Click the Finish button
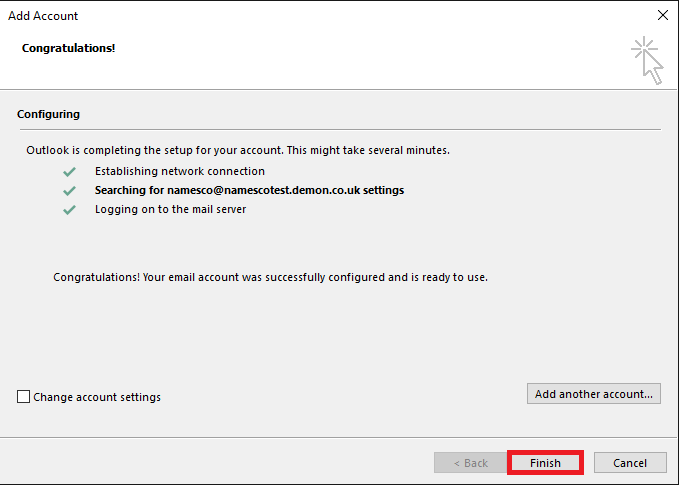This screenshot has width=680, height=485. 545,463
